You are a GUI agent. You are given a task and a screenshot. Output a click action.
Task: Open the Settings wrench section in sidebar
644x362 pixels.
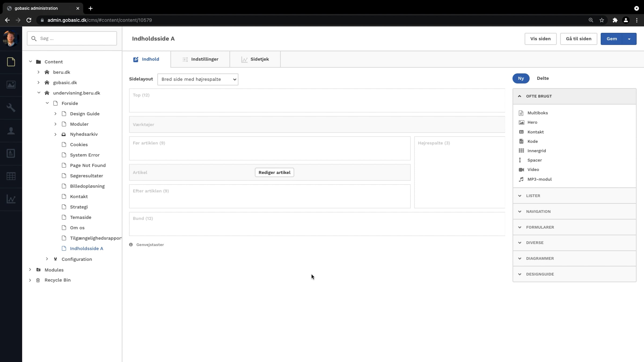11,108
